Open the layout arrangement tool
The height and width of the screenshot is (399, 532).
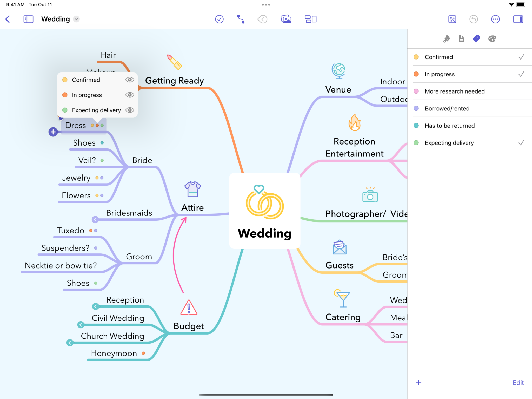pyautogui.click(x=311, y=19)
